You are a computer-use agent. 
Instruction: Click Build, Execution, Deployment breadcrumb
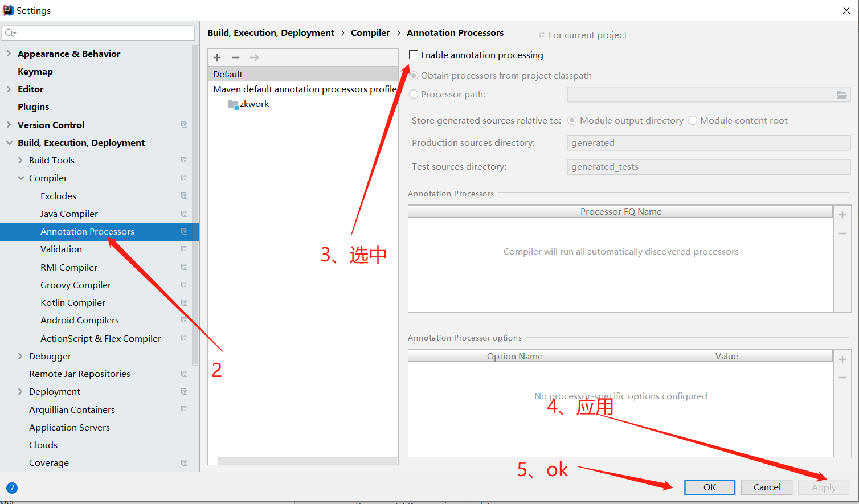[271, 33]
